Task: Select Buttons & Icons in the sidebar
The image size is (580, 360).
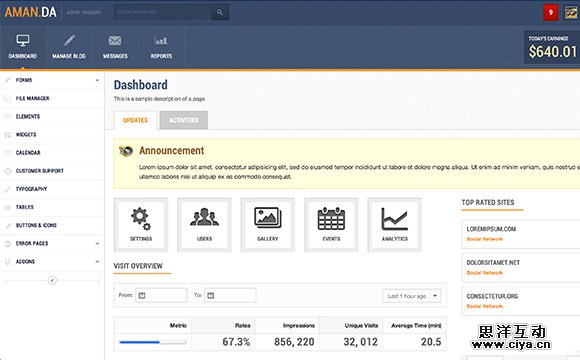Action: (x=52, y=225)
